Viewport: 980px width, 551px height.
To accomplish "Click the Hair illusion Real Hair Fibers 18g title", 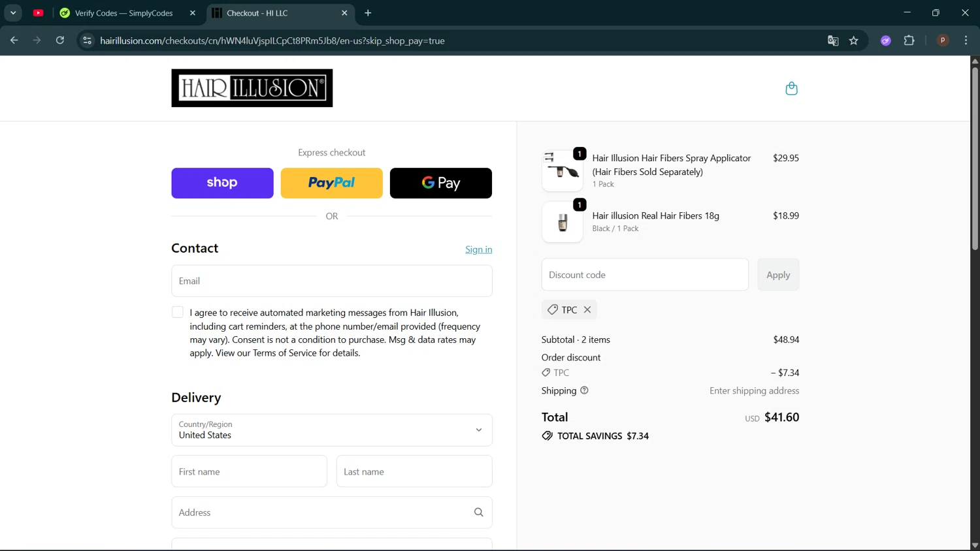I will [x=655, y=215].
